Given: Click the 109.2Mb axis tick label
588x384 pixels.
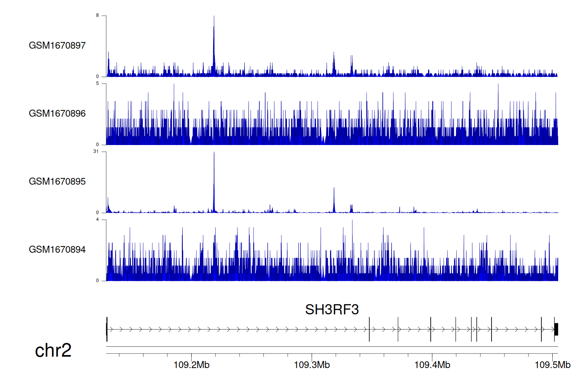Looking at the screenshot, I should click(191, 365).
